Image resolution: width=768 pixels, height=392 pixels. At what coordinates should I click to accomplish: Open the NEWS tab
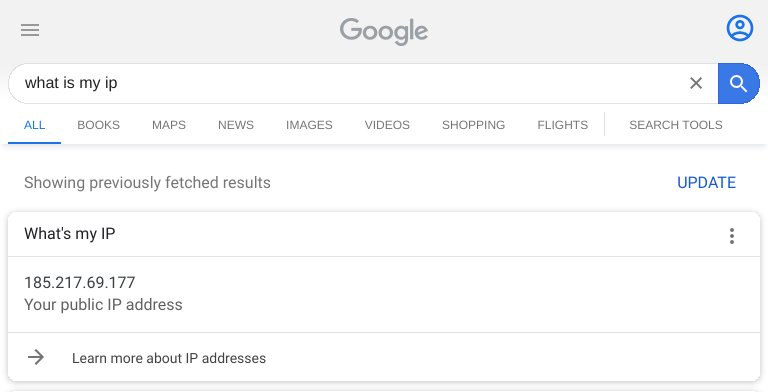236,125
